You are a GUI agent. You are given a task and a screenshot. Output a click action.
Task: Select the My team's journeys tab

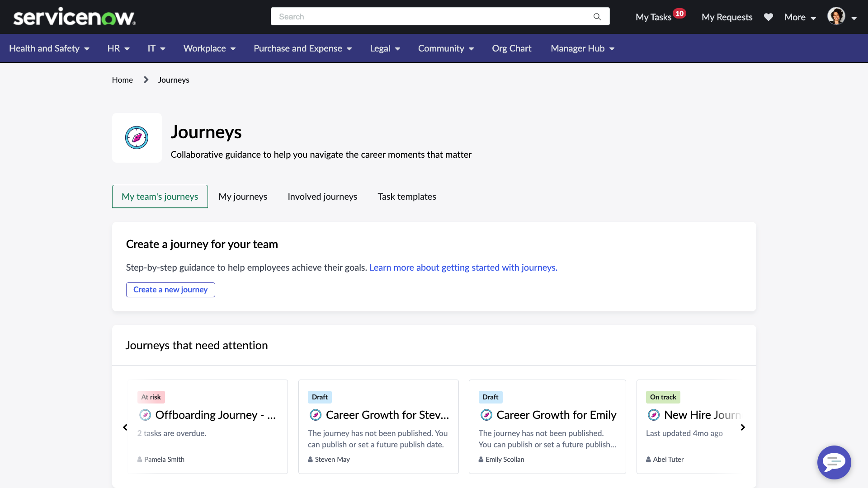tap(160, 196)
